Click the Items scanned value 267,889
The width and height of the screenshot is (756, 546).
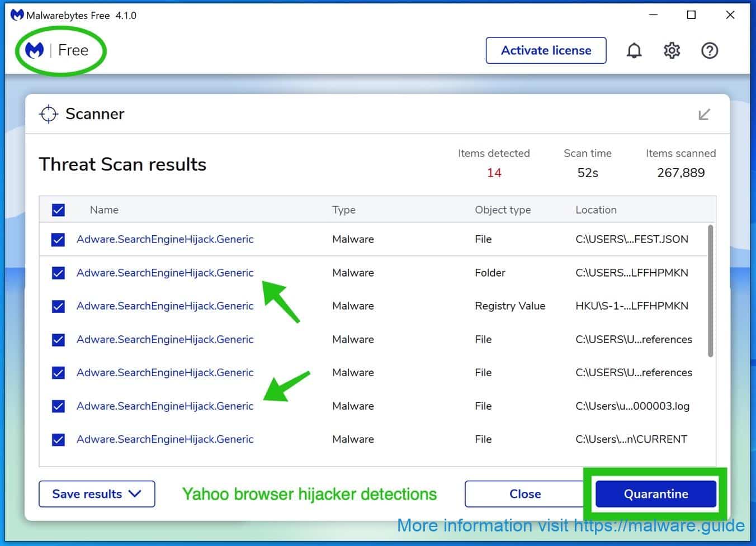tap(681, 173)
